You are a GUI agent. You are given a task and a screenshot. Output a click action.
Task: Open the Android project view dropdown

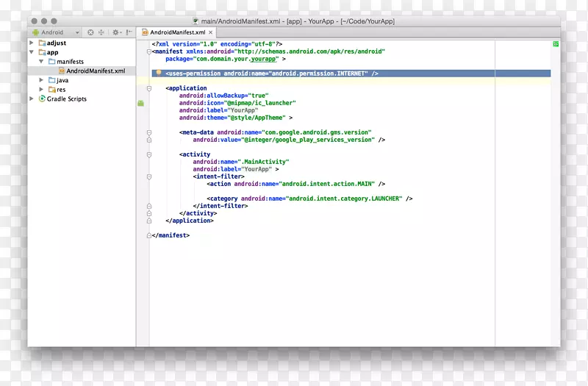click(x=57, y=32)
